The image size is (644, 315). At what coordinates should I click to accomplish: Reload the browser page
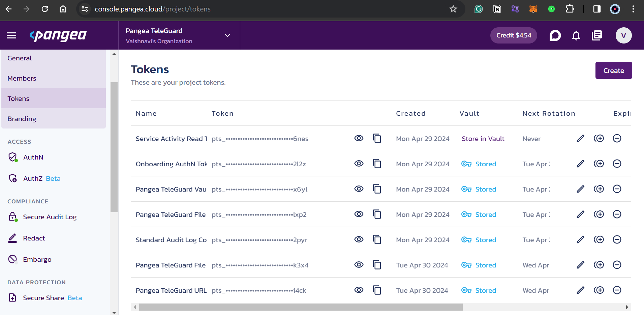45,9
